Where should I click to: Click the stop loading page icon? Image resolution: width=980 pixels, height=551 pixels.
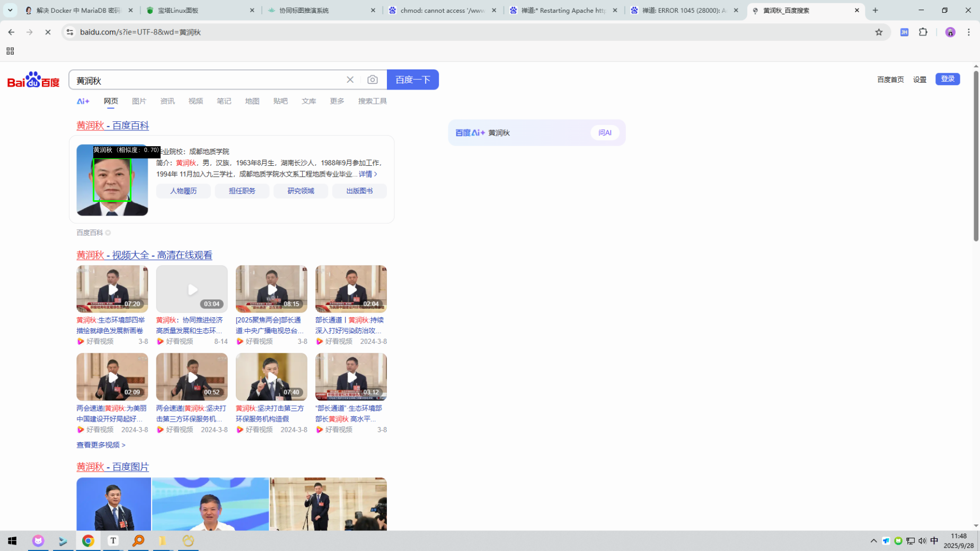(48, 32)
